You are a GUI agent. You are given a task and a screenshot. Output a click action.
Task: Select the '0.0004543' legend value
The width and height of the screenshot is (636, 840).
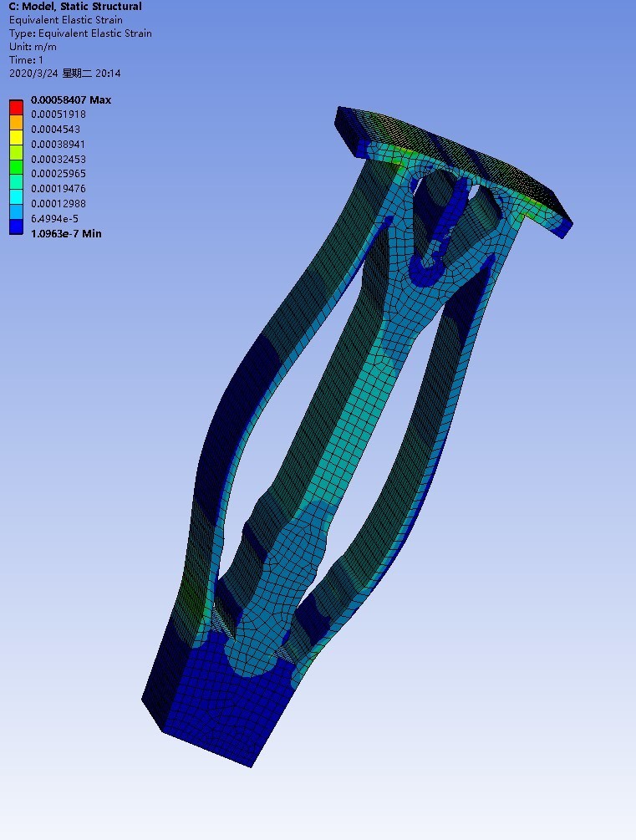click(56, 129)
